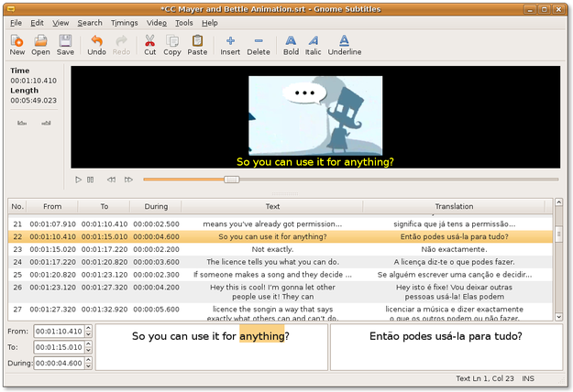
Task: Click the During time input field
Action: (60, 364)
